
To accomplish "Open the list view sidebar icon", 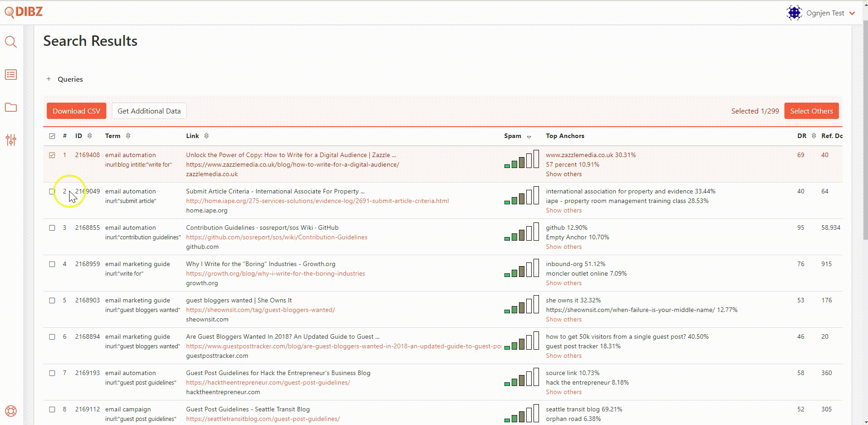I will point(11,75).
